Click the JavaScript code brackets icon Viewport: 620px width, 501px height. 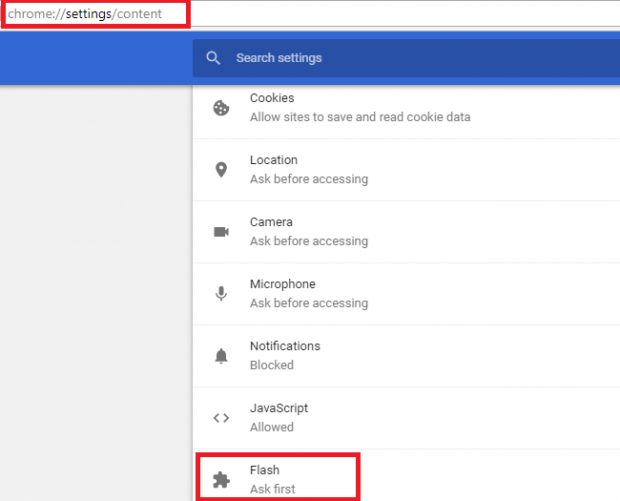pos(221,418)
